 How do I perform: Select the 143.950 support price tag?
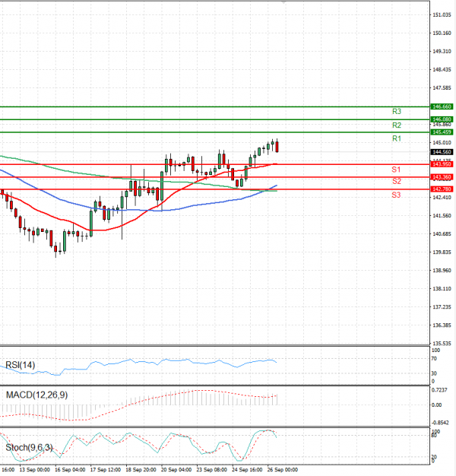(x=442, y=164)
